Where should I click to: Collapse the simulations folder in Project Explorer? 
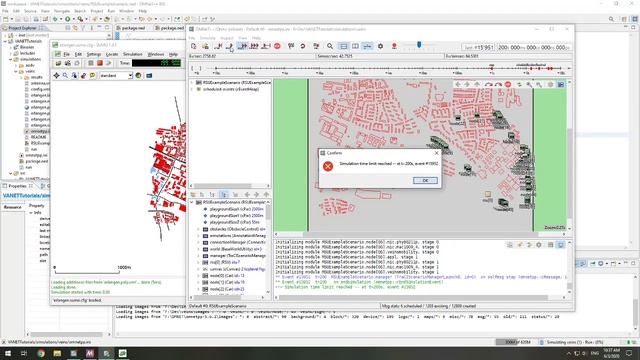[x=11, y=59]
